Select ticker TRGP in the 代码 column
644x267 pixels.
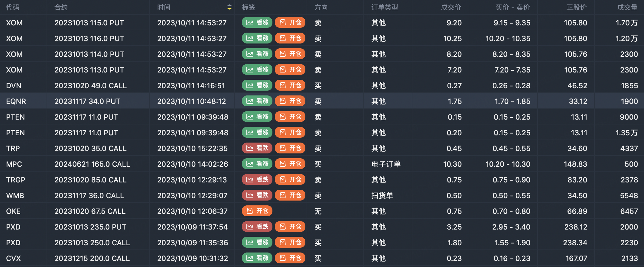tap(16, 180)
